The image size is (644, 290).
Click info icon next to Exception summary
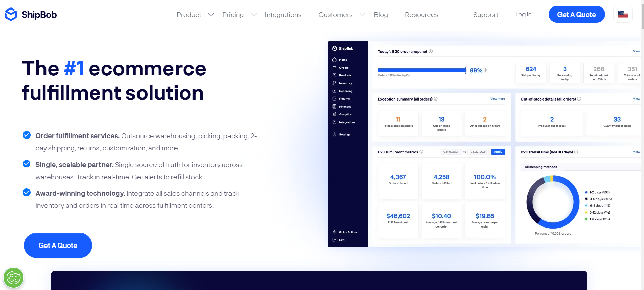coord(436,99)
